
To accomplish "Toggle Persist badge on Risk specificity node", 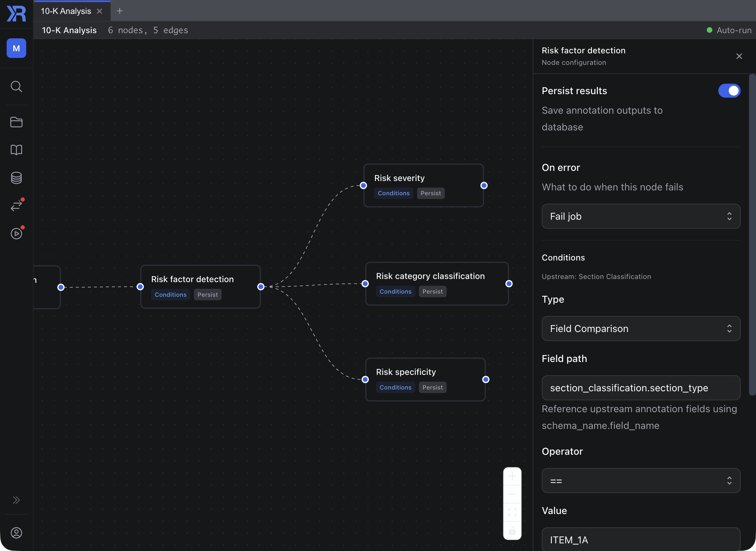I will (432, 387).
